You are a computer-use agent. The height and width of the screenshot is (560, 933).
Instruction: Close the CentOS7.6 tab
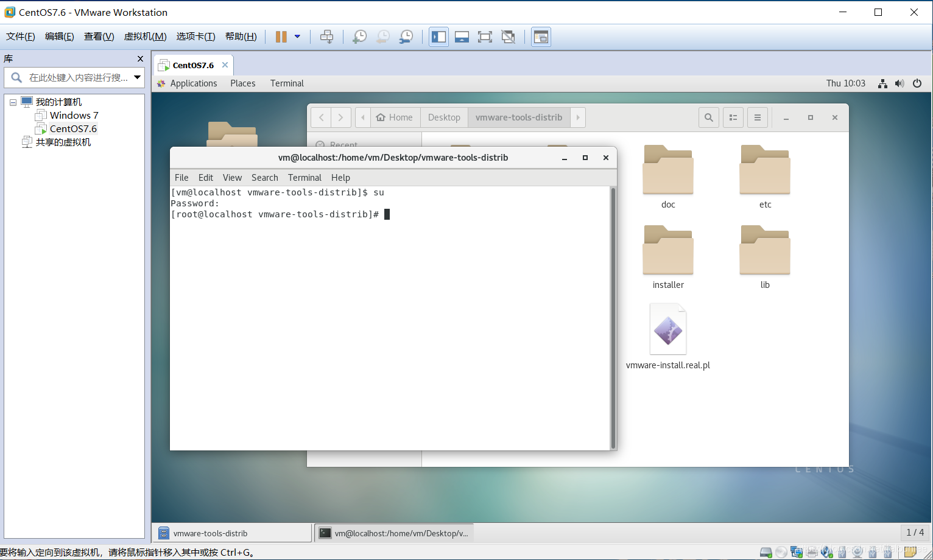coord(225,65)
